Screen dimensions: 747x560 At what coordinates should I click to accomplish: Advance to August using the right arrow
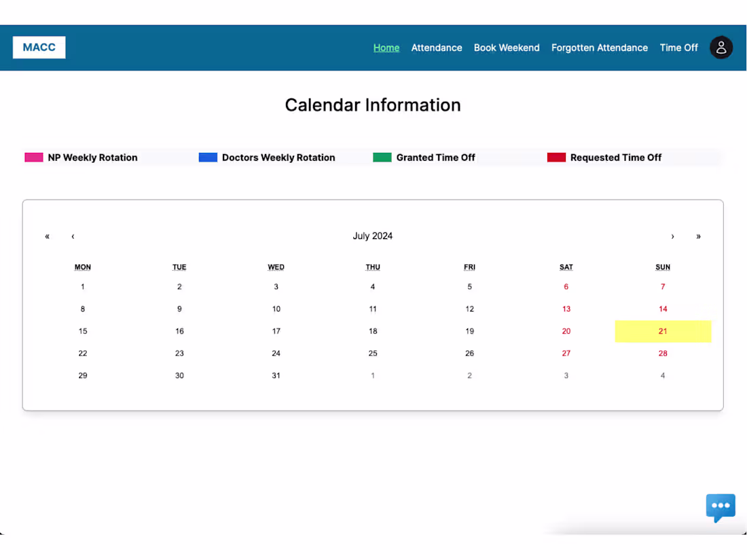click(x=672, y=236)
